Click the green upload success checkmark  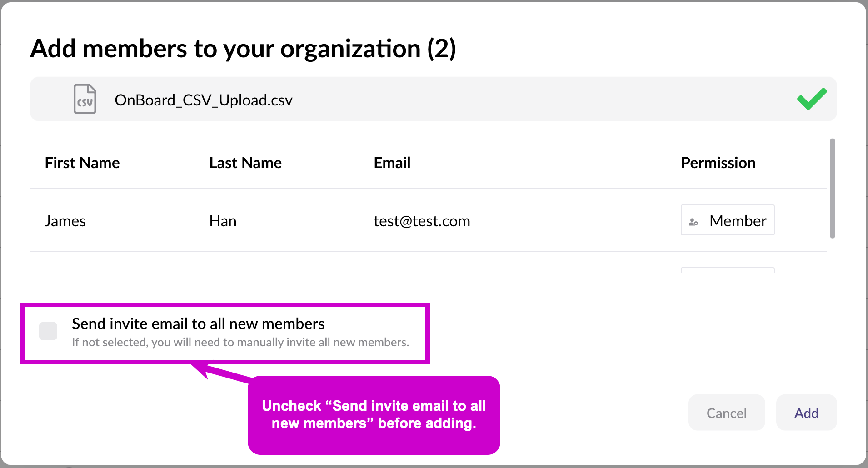click(812, 99)
